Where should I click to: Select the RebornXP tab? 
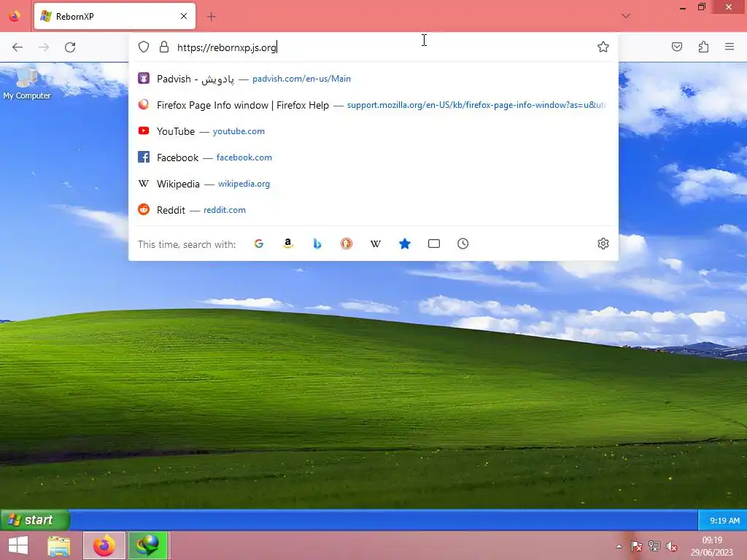point(115,16)
